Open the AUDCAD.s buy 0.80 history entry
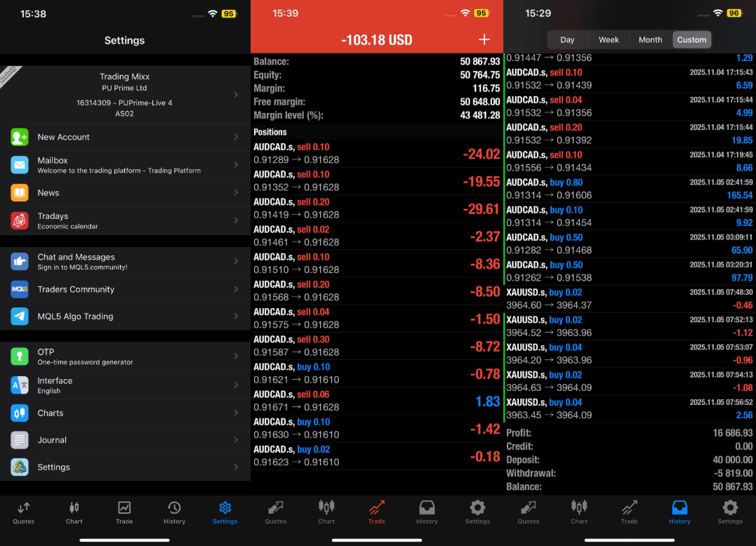 click(630, 189)
